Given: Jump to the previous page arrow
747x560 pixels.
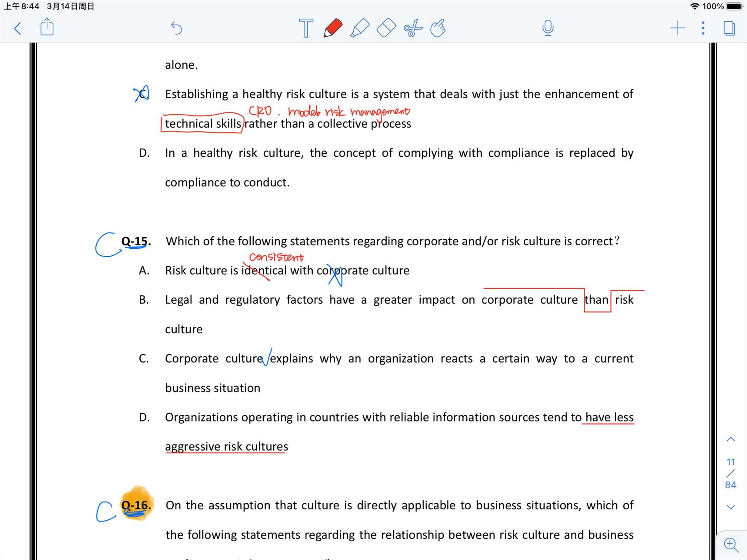Looking at the screenshot, I should (731, 439).
